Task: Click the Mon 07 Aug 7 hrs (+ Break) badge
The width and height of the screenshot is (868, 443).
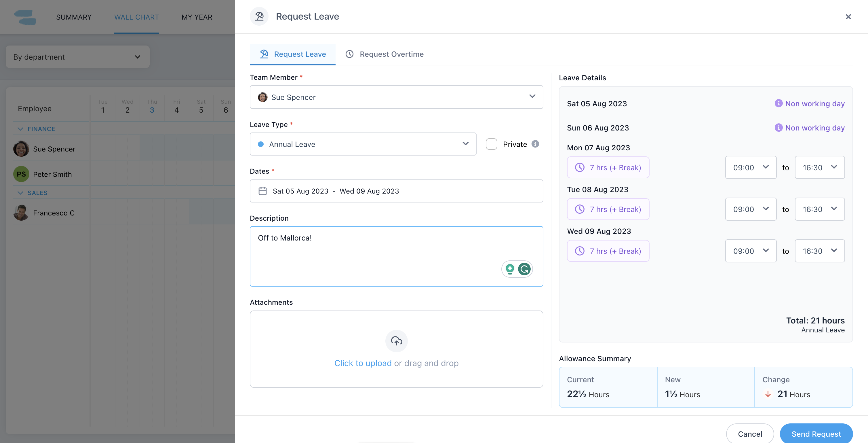Action: point(608,167)
